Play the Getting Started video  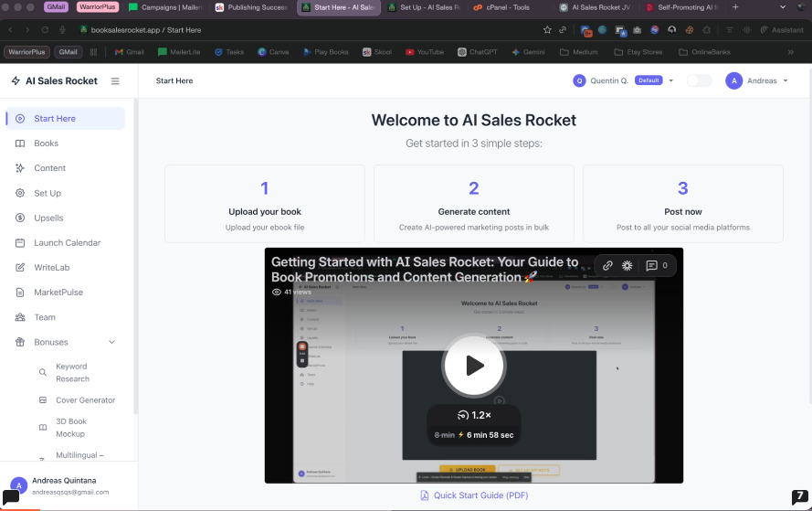474,366
